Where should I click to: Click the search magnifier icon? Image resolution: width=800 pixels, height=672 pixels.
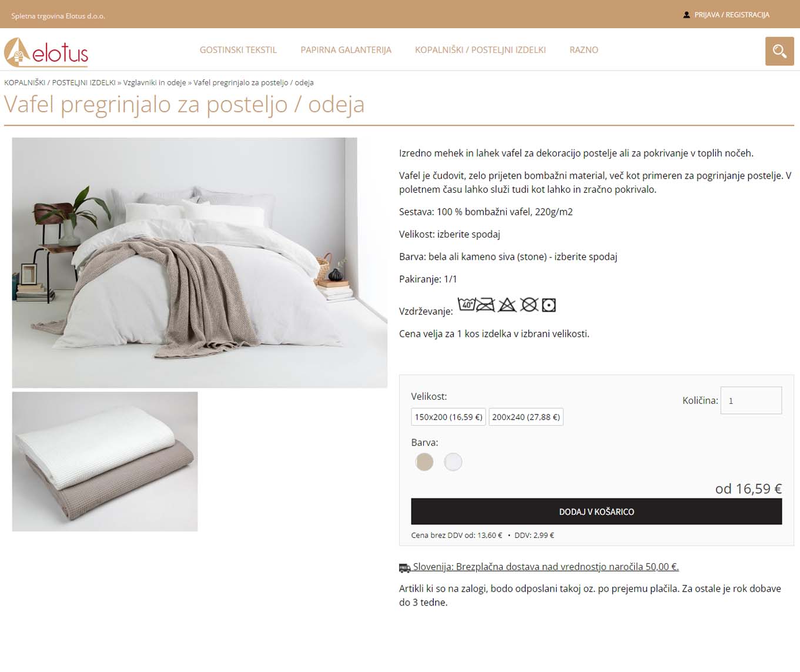779,51
